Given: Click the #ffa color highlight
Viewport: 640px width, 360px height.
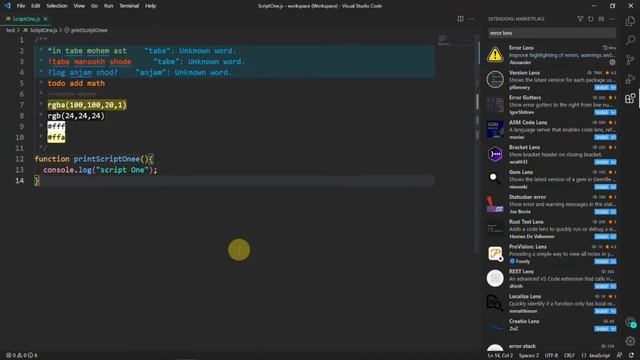Looking at the screenshot, I should tap(56, 138).
